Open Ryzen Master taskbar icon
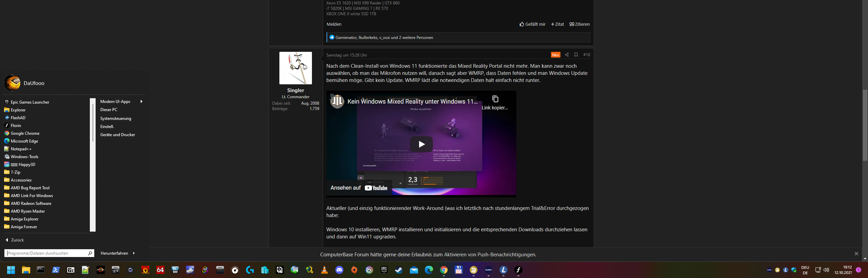The image size is (868, 278). coord(100,270)
